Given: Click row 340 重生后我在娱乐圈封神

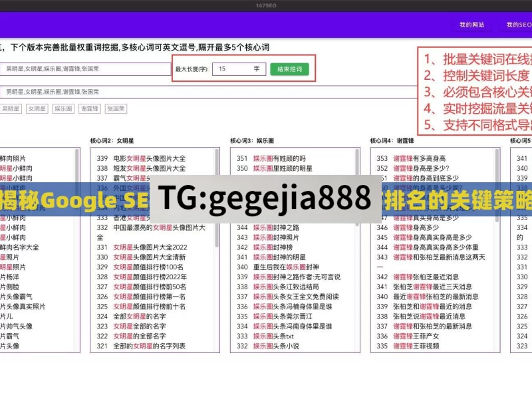Looking at the screenshot, I should point(278,267).
